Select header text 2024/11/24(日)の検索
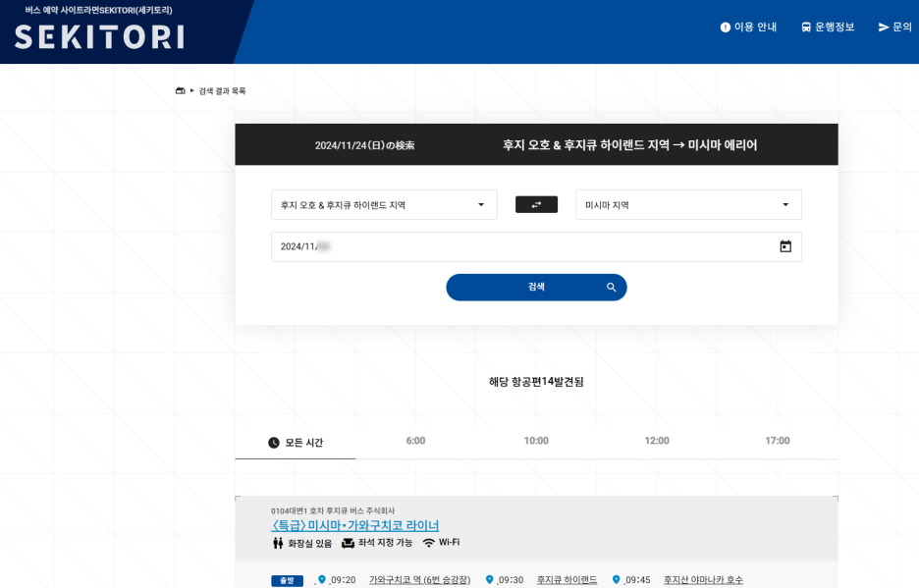 click(x=364, y=145)
